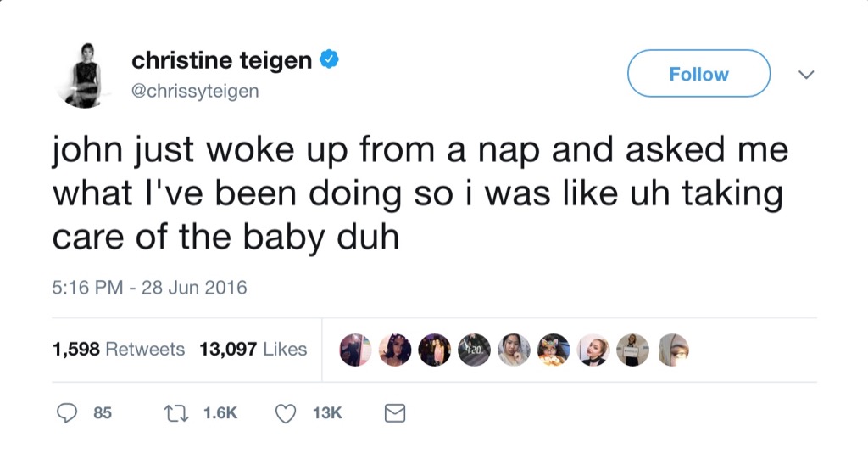Open the @chrissyteigen handle link
Viewport: 868px width, 465px height.
pos(195,91)
